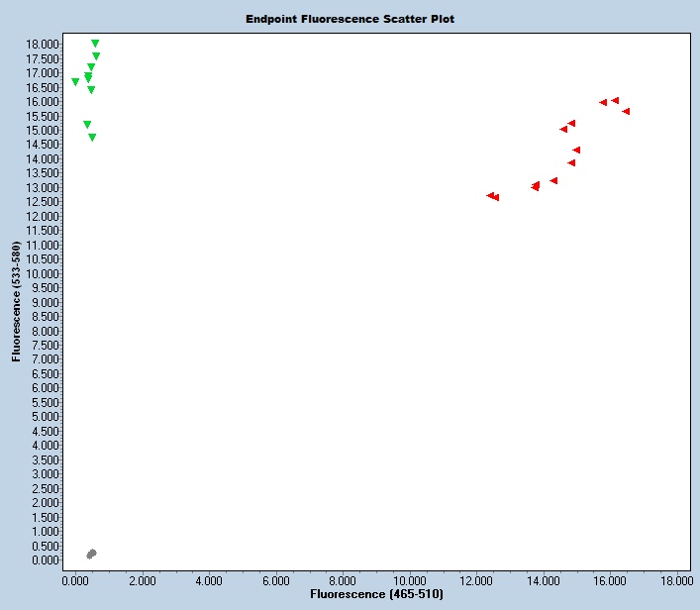Click the 8.000 tick label on x-axis
The height and width of the screenshot is (610, 700).
[x=343, y=579]
